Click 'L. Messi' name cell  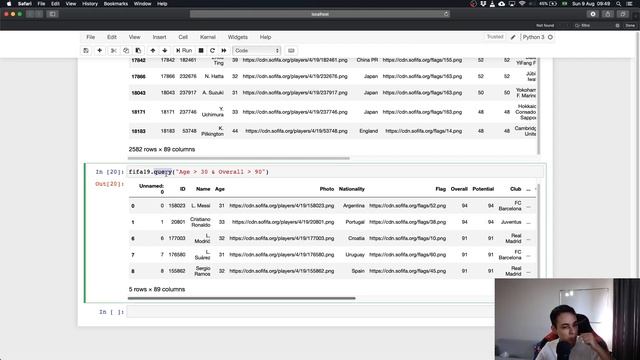[x=200, y=206]
